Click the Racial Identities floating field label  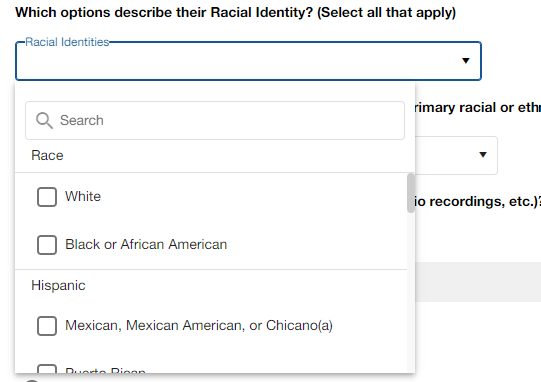(x=67, y=42)
